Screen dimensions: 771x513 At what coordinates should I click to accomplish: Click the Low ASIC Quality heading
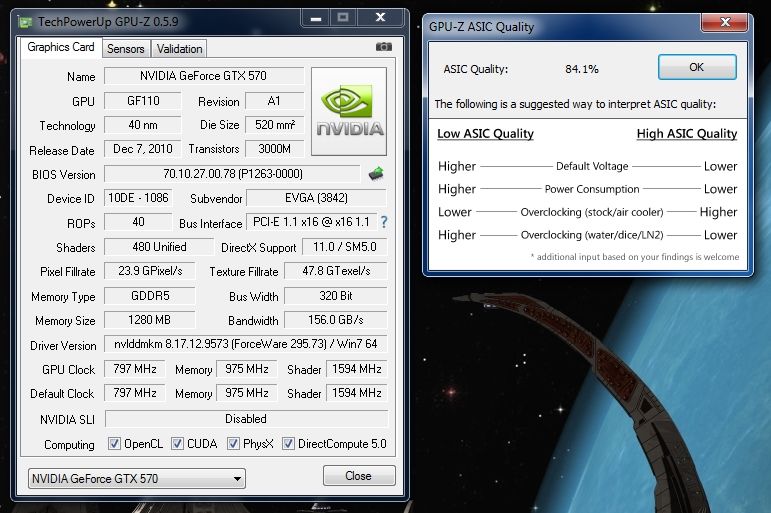[485, 134]
